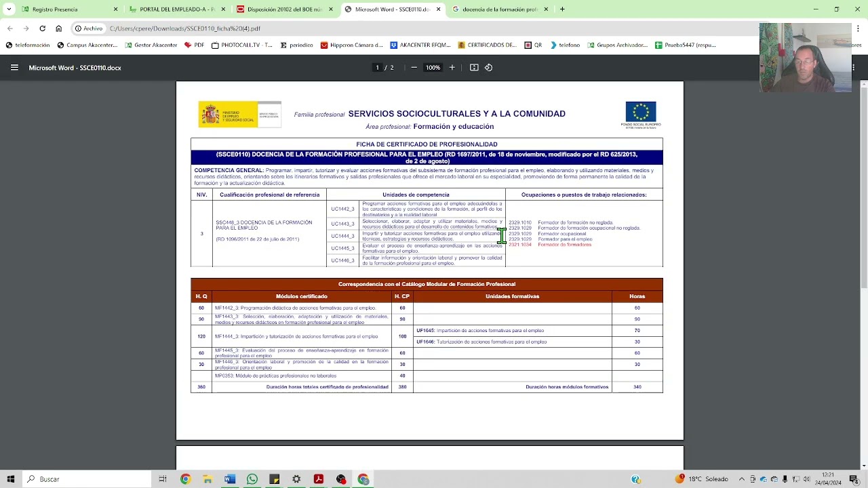This screenshot has height=488, width=868.
Task: Open the weather widget 18°C Soleado
Action: (702, 479)
